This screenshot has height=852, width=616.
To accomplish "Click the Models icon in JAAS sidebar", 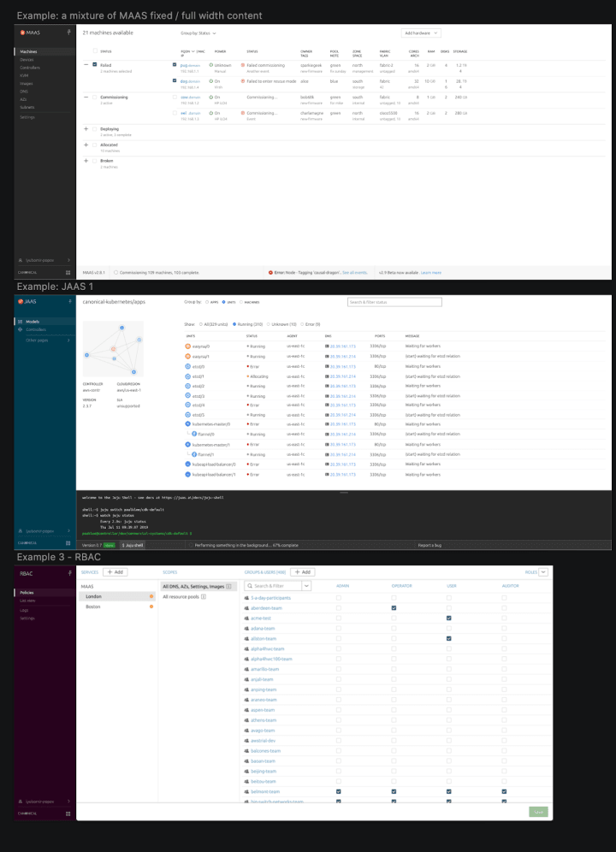I will click(x=21, y=322).
